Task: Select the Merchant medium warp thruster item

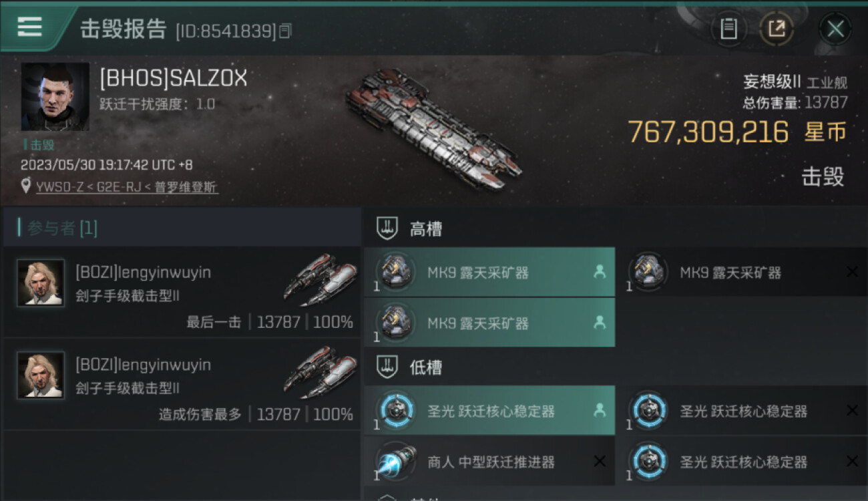Action: coord(489,462)
